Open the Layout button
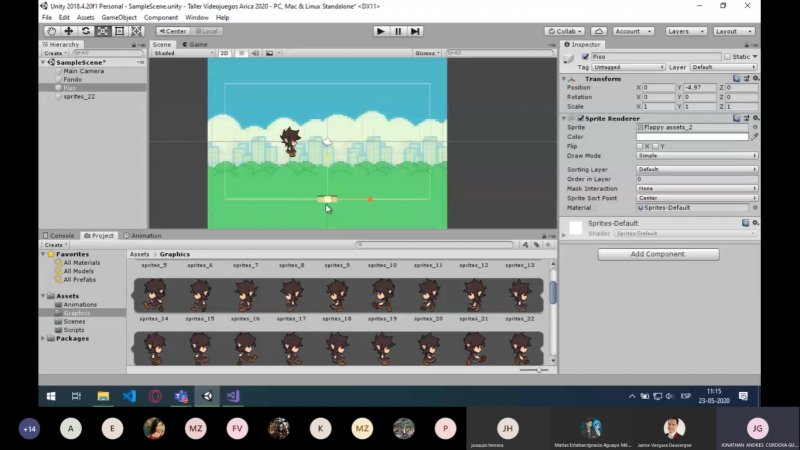Image resolution: width=800 pixels, height=450 pixels. click(733, 31)
